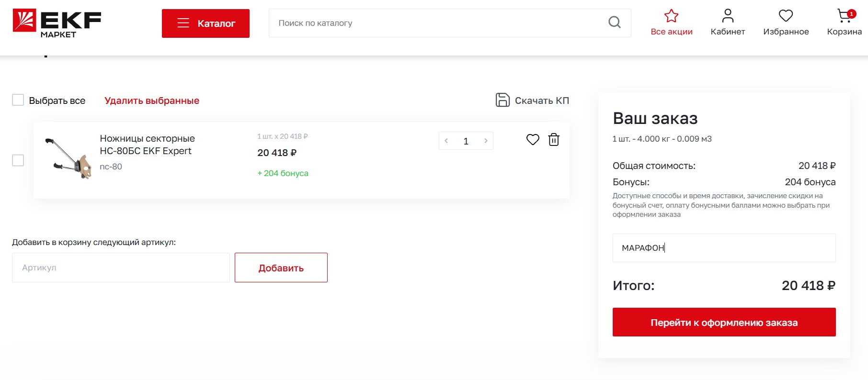Focus the Поиск по каталогу search field
868x380 pixels.
[x=450, y=23]
